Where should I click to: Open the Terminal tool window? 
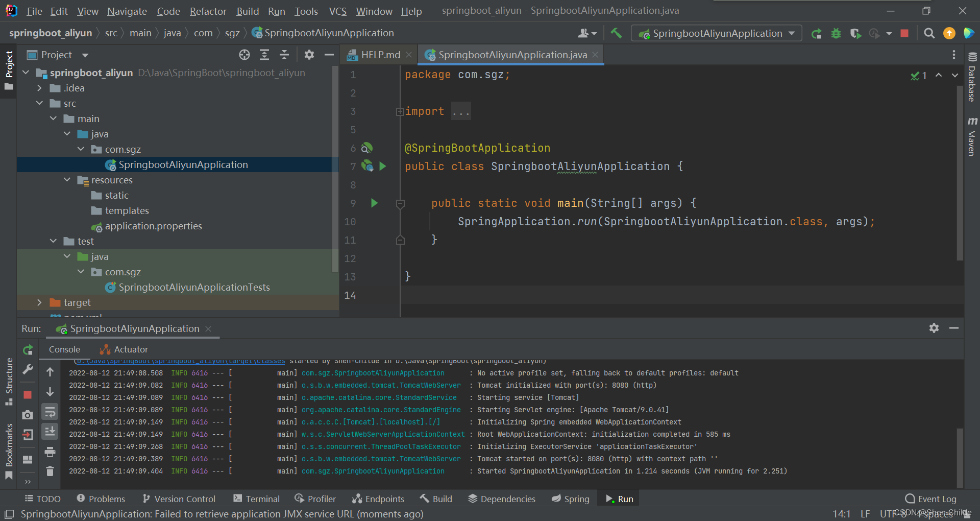tap(257, 499)
